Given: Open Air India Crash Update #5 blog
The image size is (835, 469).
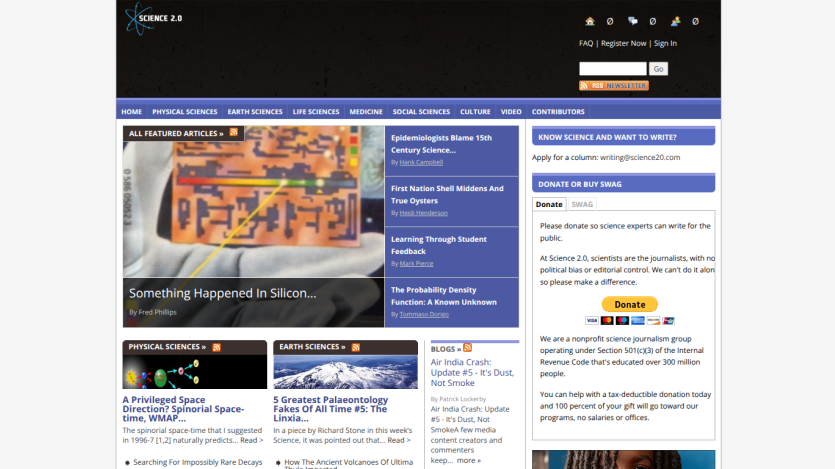Looking at the screenshot, I should click(x=472, y=373).
